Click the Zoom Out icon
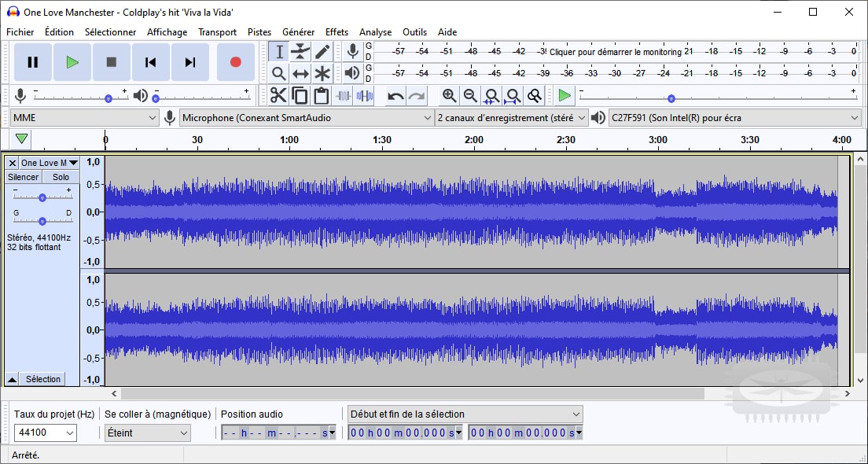 pos(470,96)
